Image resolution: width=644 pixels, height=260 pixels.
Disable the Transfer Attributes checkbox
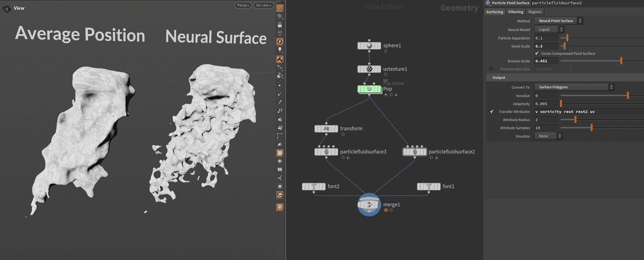[x=492, y=112]
